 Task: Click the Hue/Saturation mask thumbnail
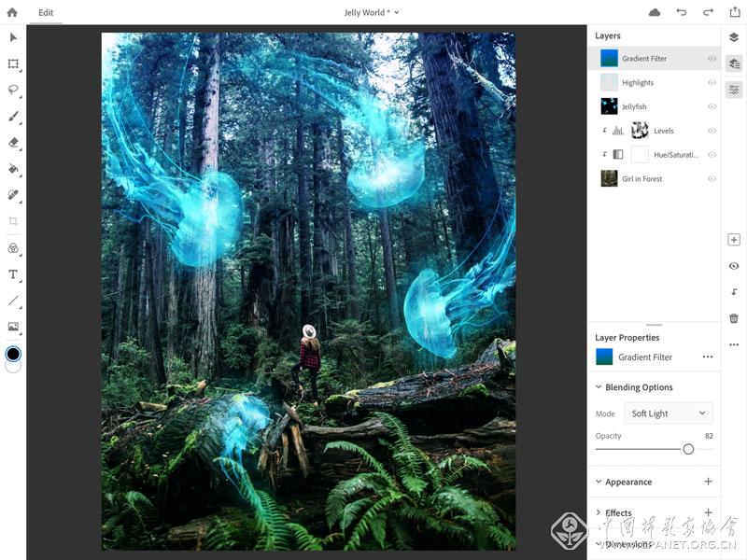click(x=640, y=155)
